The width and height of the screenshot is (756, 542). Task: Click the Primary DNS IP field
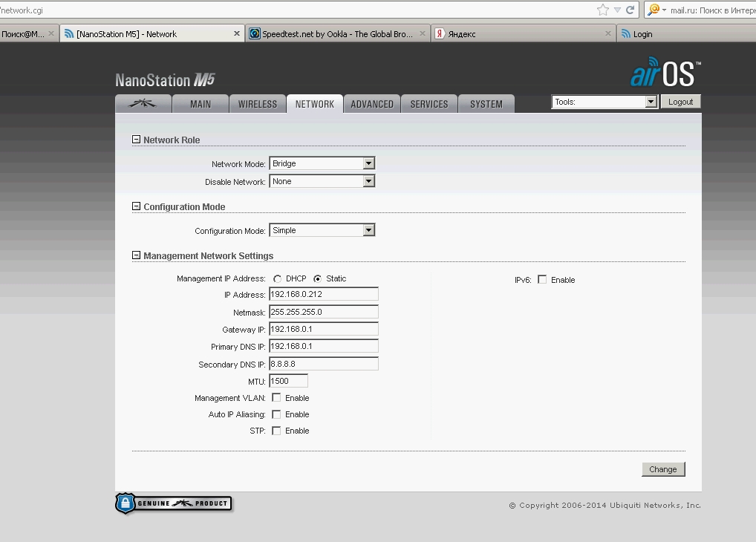[324, 346]
